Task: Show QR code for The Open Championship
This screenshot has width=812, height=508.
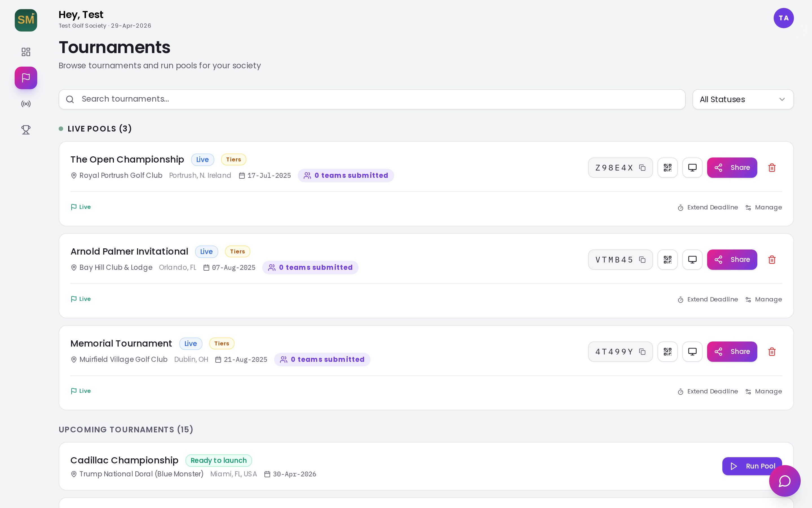Action: point(667,168)
